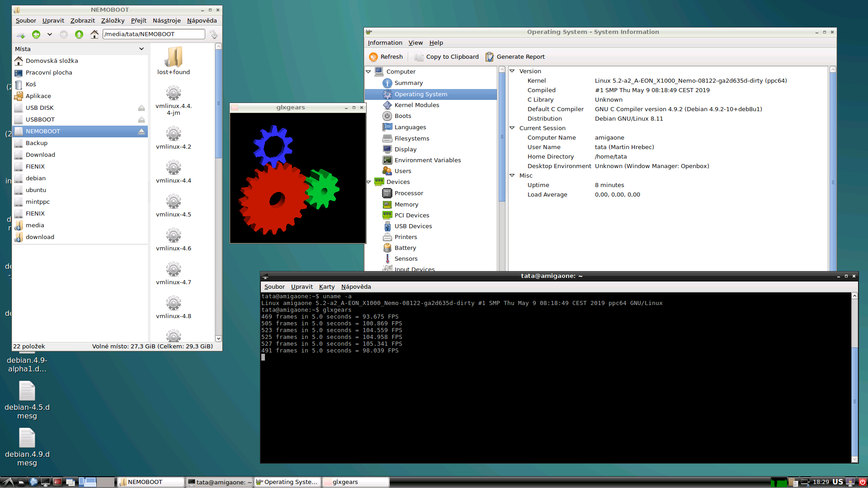Open the Kernel Modules entry
This screenshot has width=868, height=488.
coord(416,105)
